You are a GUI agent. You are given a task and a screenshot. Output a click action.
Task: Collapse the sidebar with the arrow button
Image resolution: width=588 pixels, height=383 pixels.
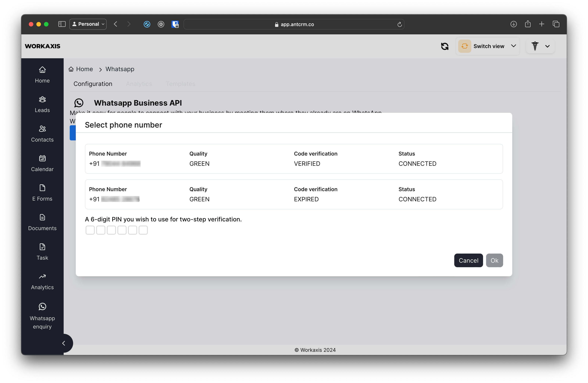point(64,343)
